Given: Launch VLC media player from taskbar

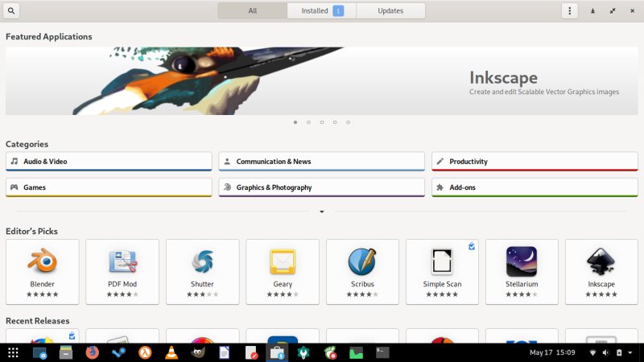Looking at the screenshot, I should [x=171, y=352].
